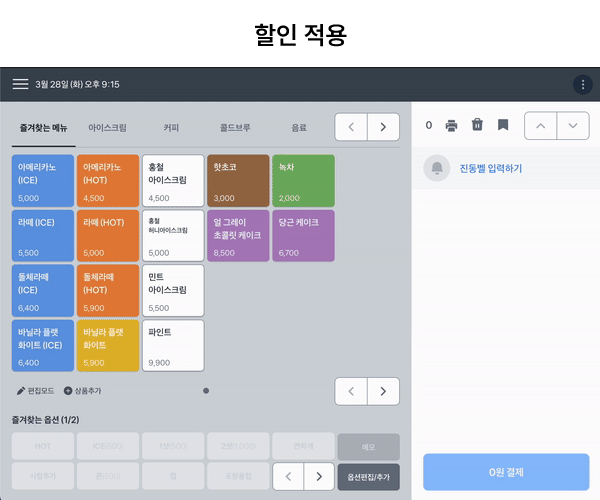Click 진동벨 입력하기 input field
Viewport: 600px width, 500px height.
[490, 168]
